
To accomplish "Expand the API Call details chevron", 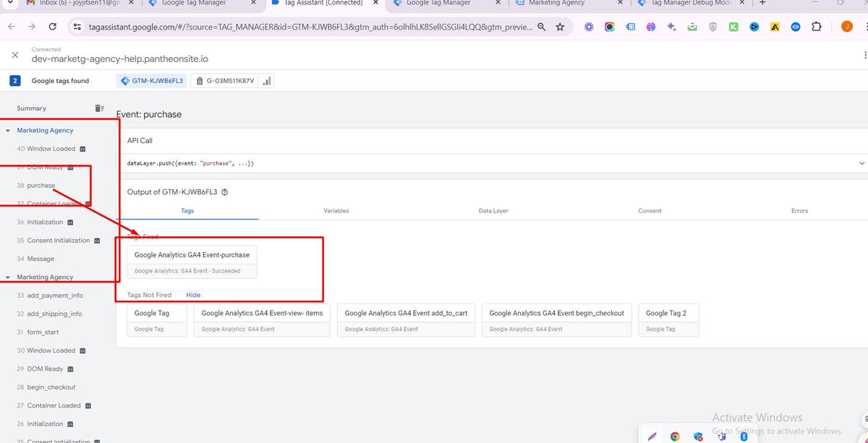I will pyautogui.click(x=861, y=163).
